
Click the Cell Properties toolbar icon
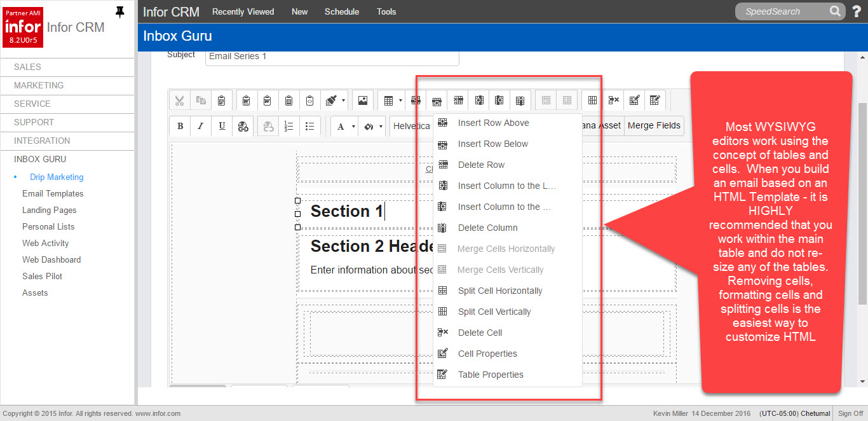(634, 100)
